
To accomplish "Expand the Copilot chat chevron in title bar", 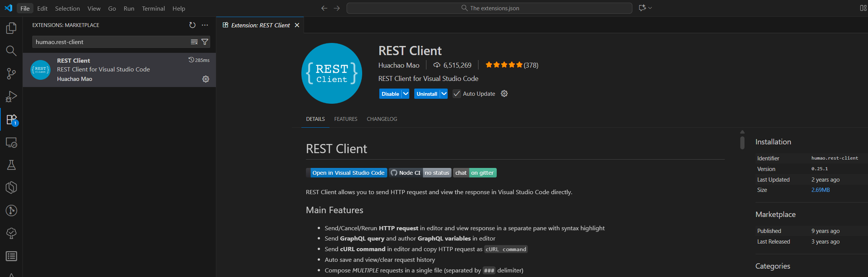I will point(650,8).
